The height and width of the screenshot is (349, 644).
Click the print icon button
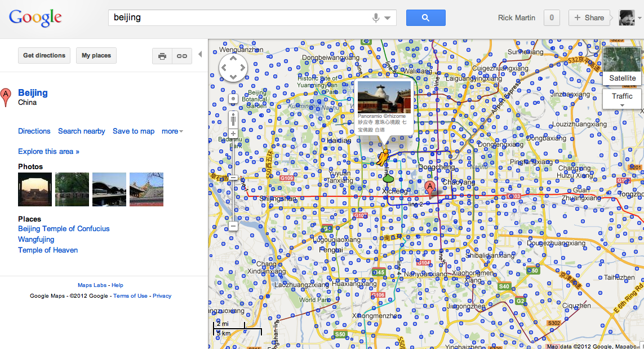point(162,56)
